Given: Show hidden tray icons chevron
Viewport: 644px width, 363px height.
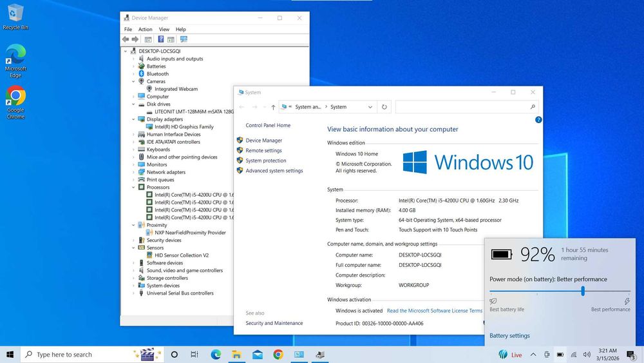Looking at the screenshot, I should [x=533, y=355].
